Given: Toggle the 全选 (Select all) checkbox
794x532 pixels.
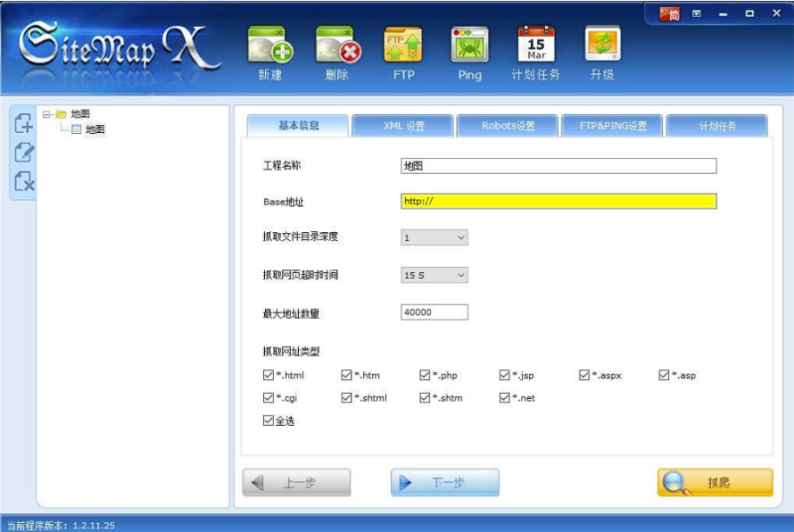Looking at the screenshot, I should pyautogui.click(x=268, y=421).
